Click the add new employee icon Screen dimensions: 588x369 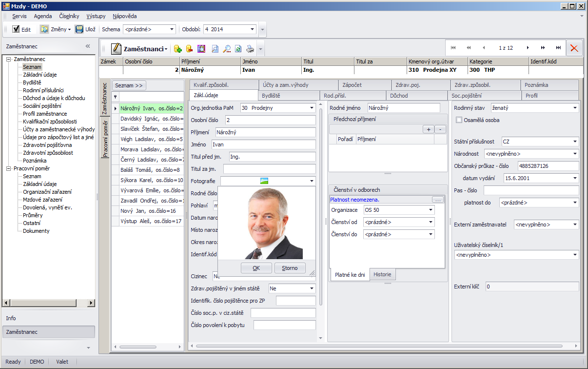[x=177, y=49]
